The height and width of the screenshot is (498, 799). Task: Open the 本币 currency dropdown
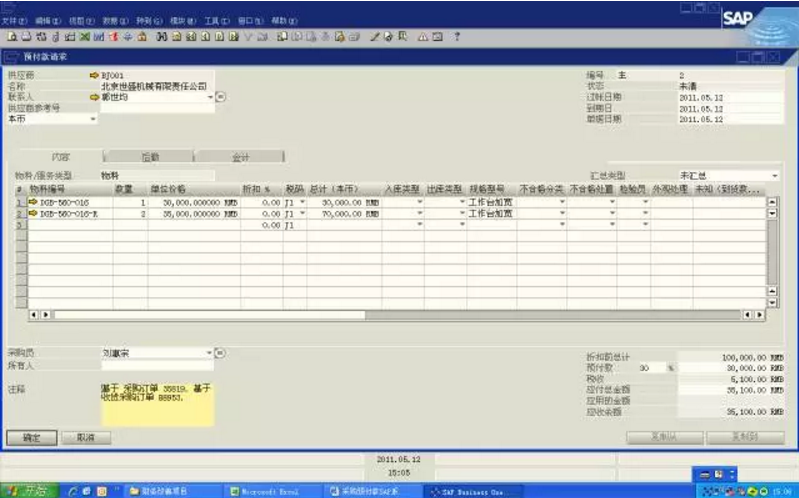pyautogui.click(x=93, y=119)
